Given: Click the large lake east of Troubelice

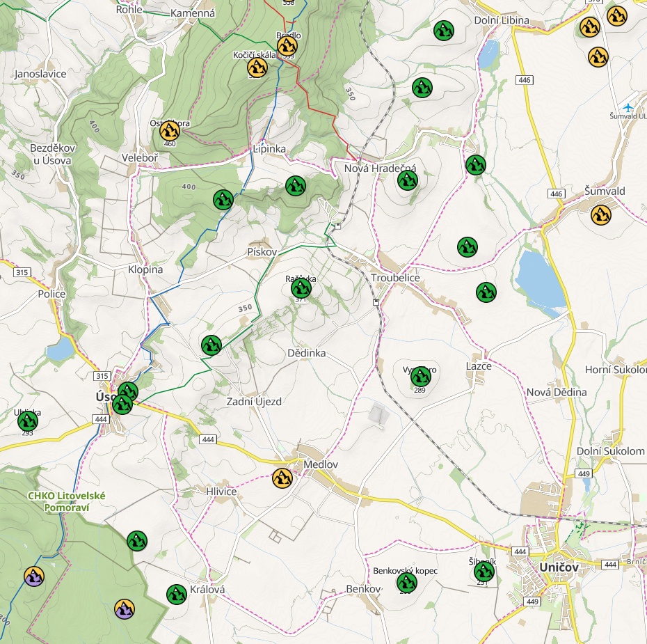Looking at the screenshot, I should [539, 278].
